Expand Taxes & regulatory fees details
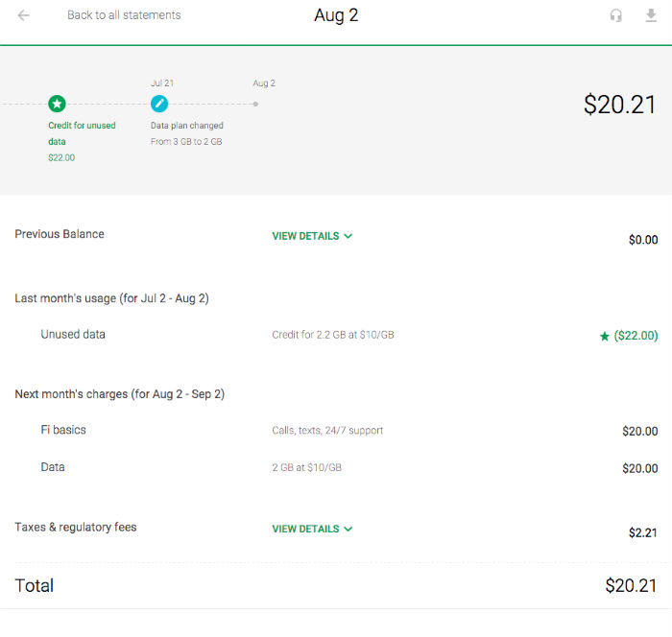Image resolution: width=672 pixels, height=637 pixels. 305,529
